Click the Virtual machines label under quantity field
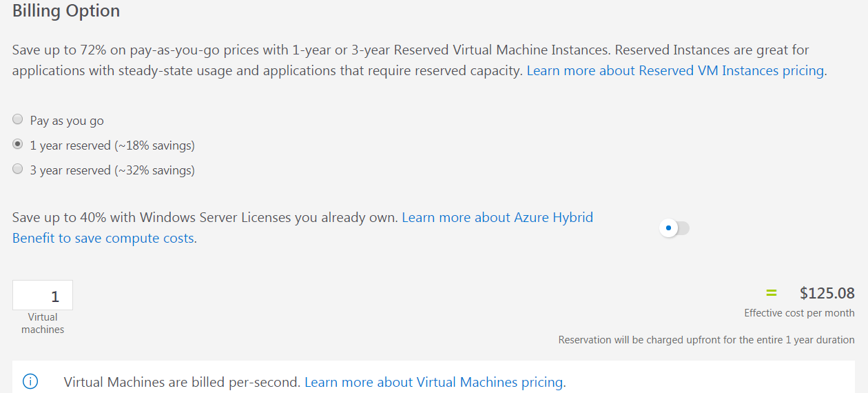The height and width of the screenshot is (393, 868). [43, 323]
